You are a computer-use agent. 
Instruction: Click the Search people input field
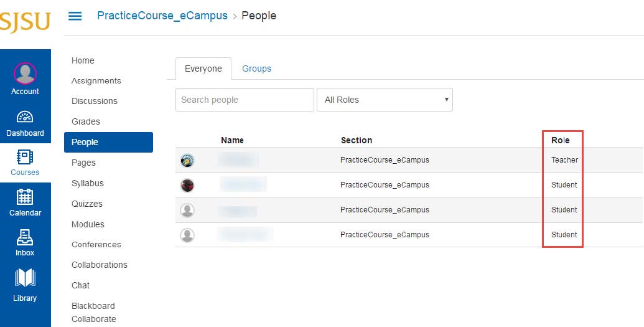click(245, 100)
